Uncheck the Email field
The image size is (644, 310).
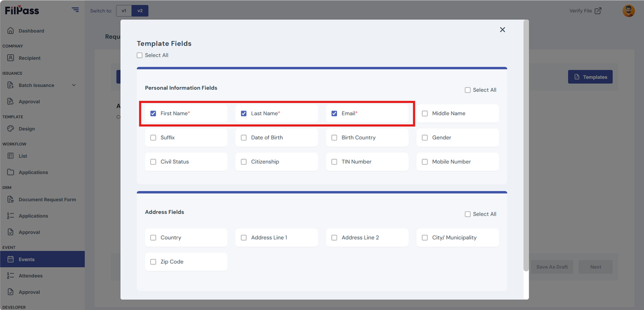click(334, 114)
